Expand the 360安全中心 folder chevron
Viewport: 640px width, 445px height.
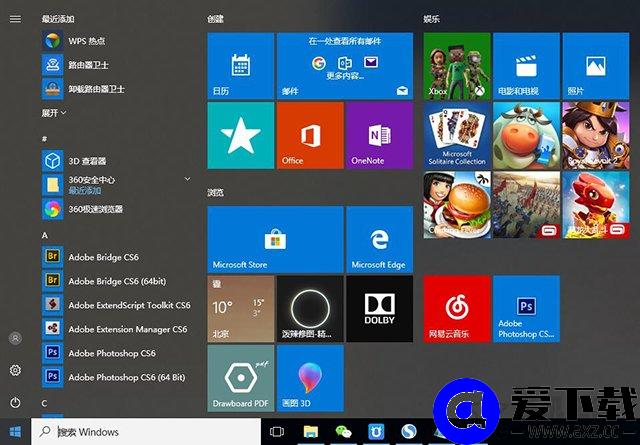click(187, 179)
